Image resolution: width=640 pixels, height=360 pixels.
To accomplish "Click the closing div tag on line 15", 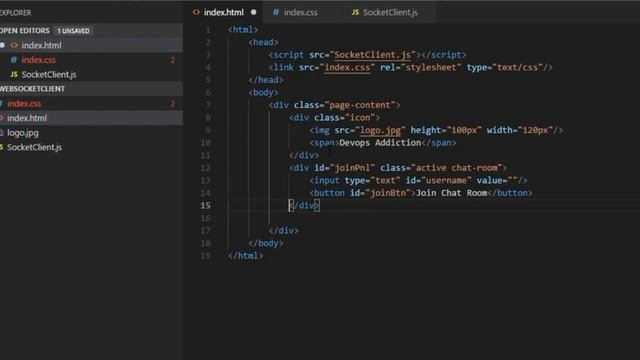I will coord(304,205).
